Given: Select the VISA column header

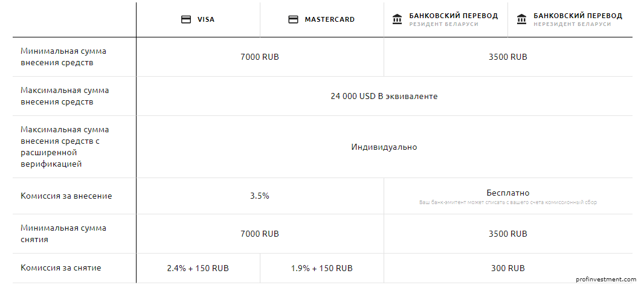Looking at the screenshot, I should click(198, 20).
